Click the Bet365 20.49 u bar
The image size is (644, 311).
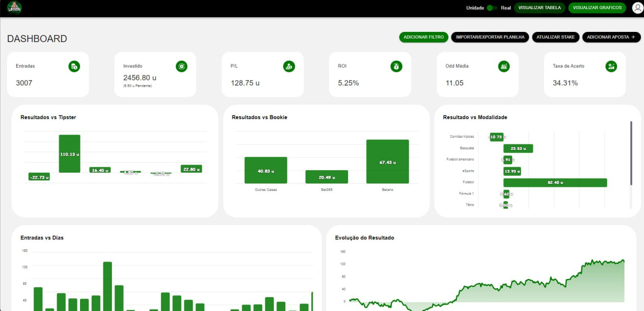pos(326,177)
